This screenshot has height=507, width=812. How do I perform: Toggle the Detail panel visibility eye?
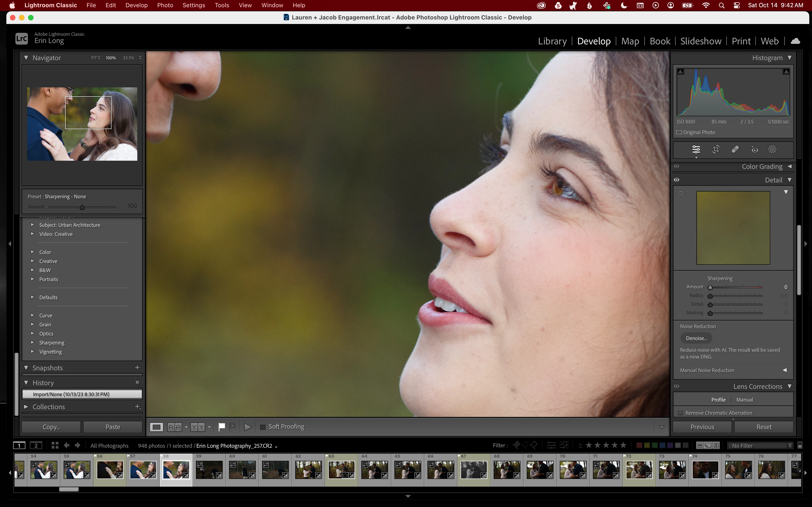(x=677, y=180)
